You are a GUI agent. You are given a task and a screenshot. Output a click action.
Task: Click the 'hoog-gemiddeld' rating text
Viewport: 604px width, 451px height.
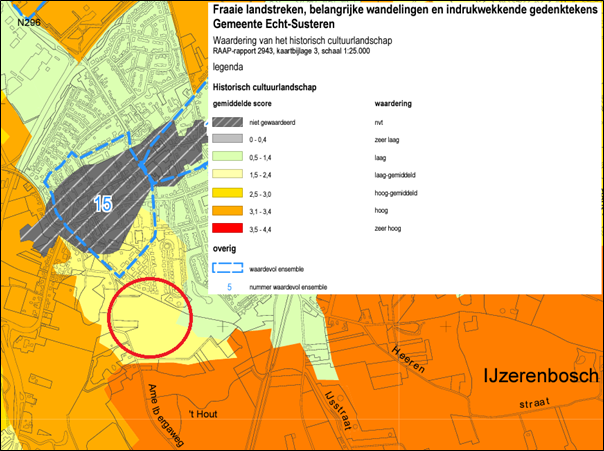(396, 193)
